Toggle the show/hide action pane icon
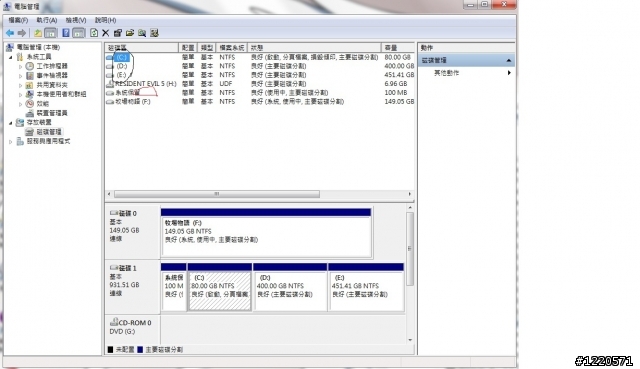This screenshot has width=640, height=369. pos(78,33)
